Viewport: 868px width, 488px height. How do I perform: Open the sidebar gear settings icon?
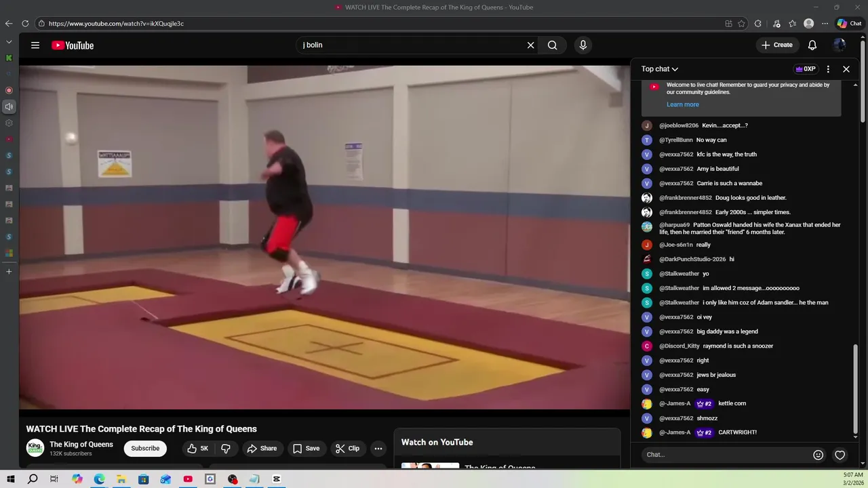pos(9,123)
